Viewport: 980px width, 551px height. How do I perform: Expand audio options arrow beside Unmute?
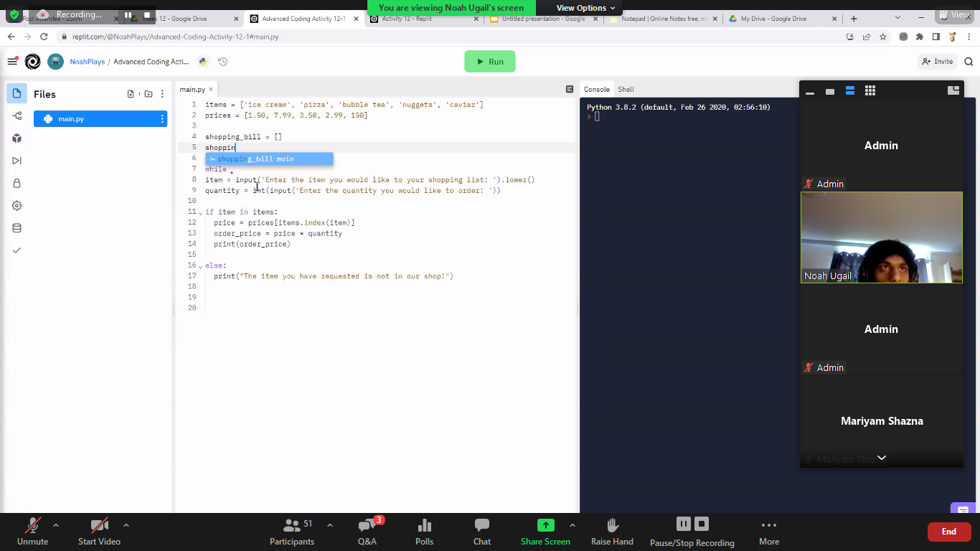[x=56, y=525]
